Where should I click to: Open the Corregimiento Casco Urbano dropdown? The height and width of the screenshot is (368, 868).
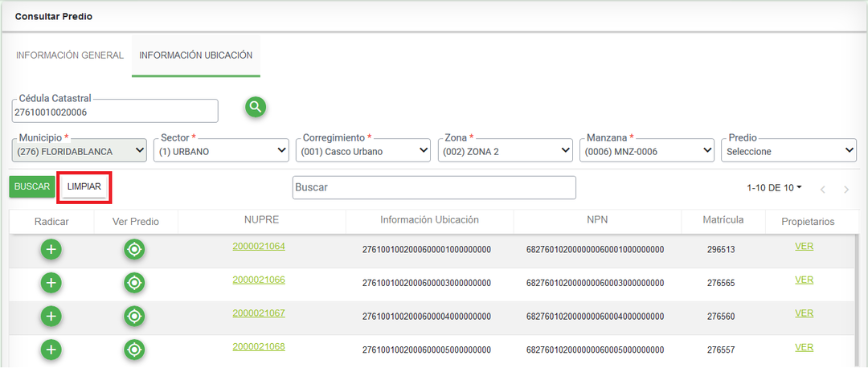tap(363, 150)
